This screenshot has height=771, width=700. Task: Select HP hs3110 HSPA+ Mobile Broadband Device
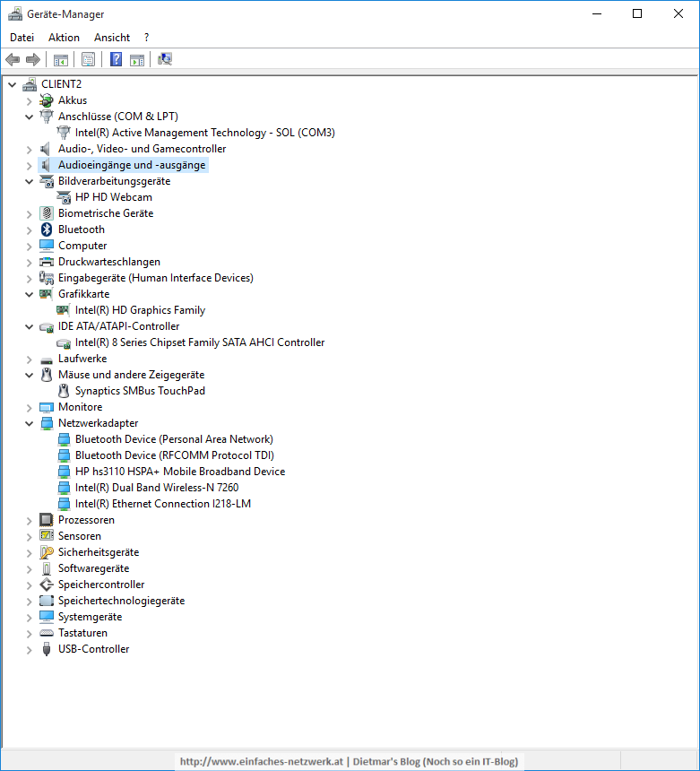click(x=180, y=472)
